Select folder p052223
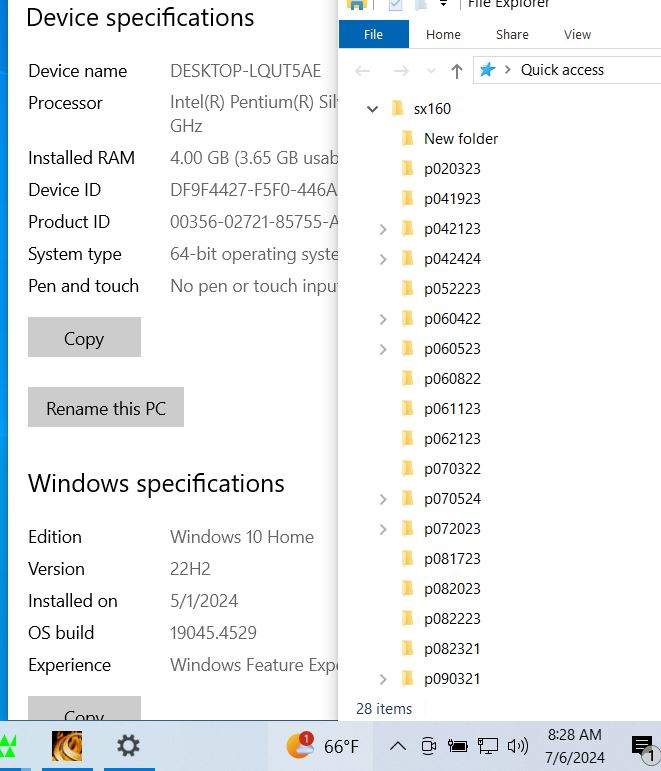 [x=452, y=289]
